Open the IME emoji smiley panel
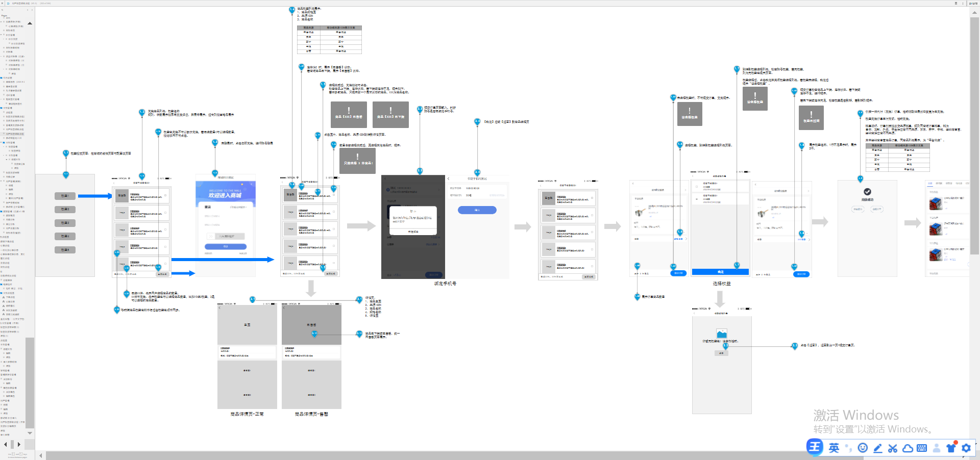This screenshot has width=980, height=460. (863, 448)
